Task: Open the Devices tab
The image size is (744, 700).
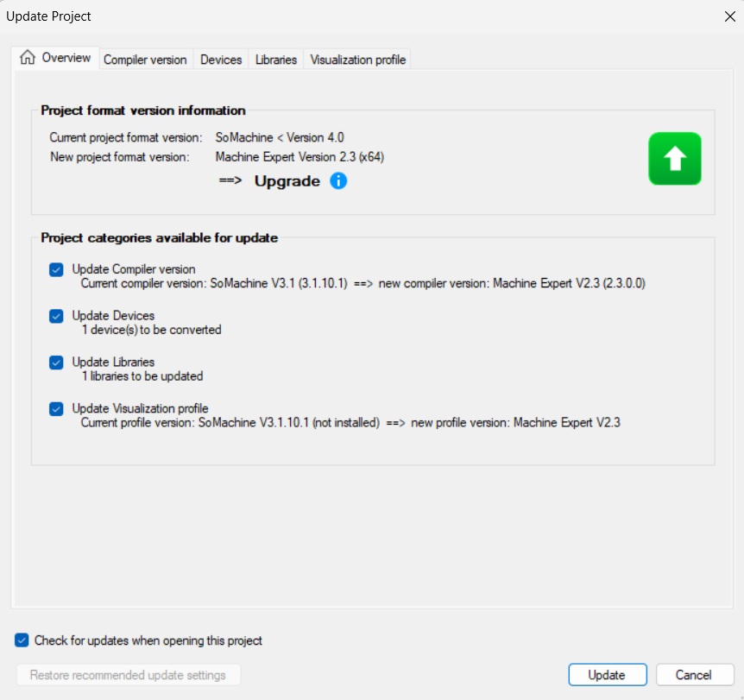Action: [221, 60]
